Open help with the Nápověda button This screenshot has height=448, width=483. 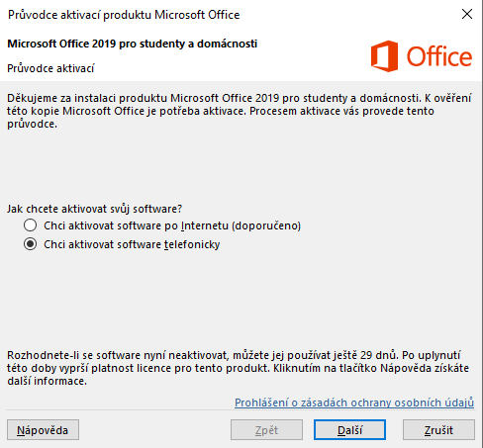(43, 430)
